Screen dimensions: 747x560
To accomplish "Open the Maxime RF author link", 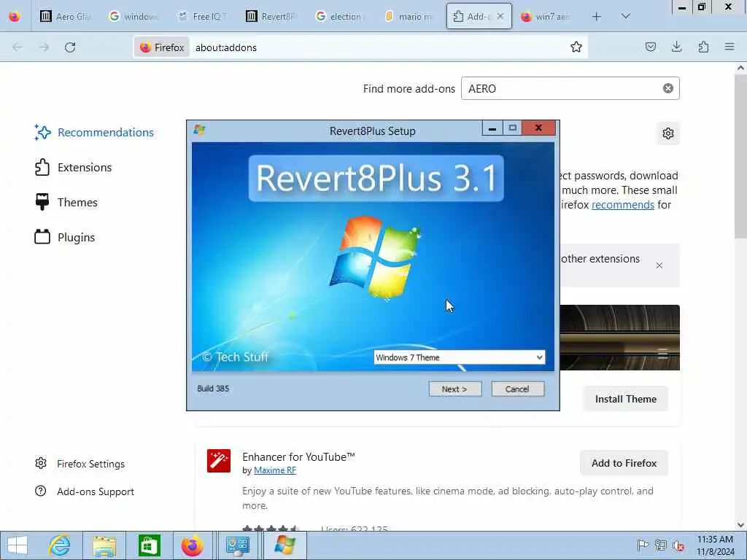I will coord(275,470).
